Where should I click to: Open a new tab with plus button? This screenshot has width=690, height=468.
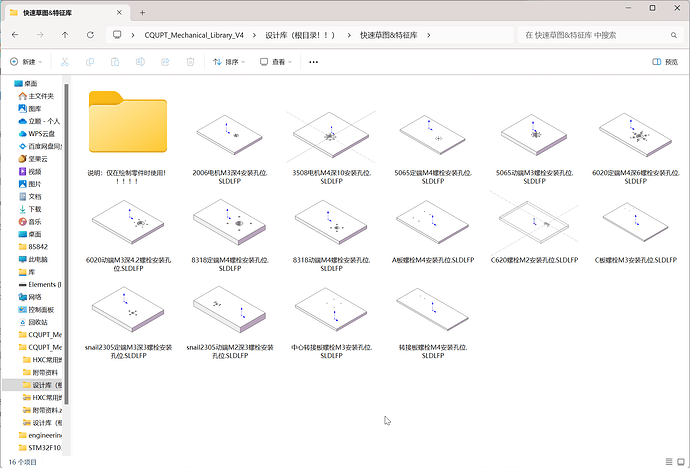point(142,13)
